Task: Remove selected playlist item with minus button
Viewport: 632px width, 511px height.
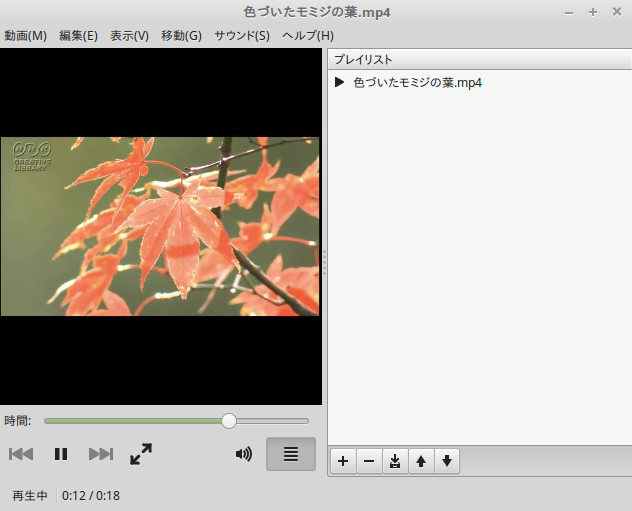Action: tap(369, 461)
